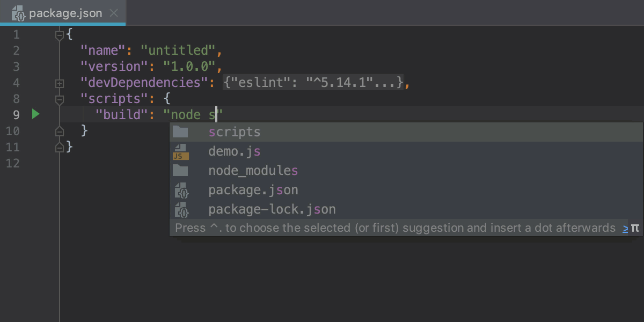Click the JSON icon beside package.json suggestion
The image size is (644, 322).
[x=181, y=189]
